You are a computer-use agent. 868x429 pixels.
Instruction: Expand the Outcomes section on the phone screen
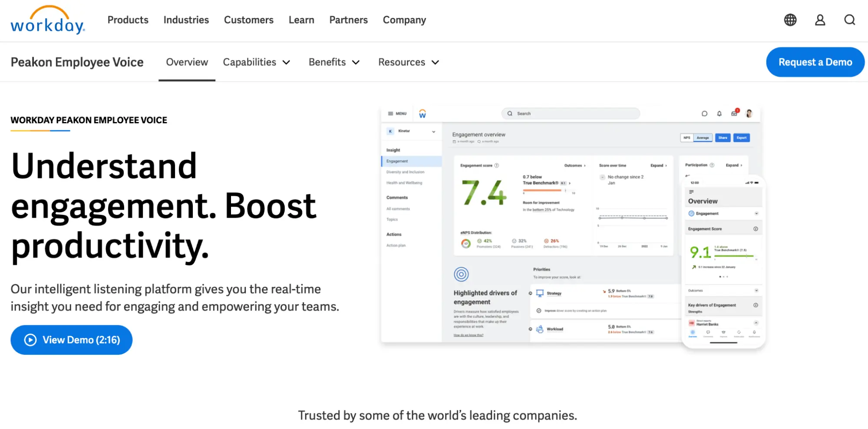(756, 290)
